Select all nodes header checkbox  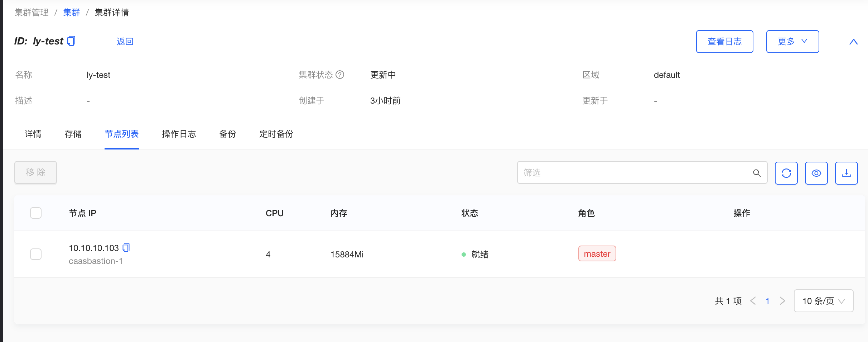pyautogui.click(x=36, y=213)
